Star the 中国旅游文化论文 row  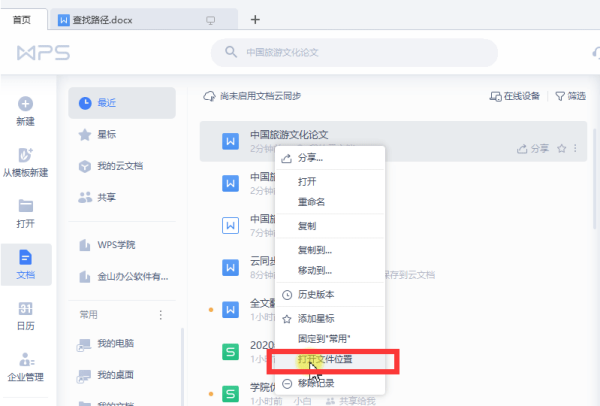[x=561, y=148]
